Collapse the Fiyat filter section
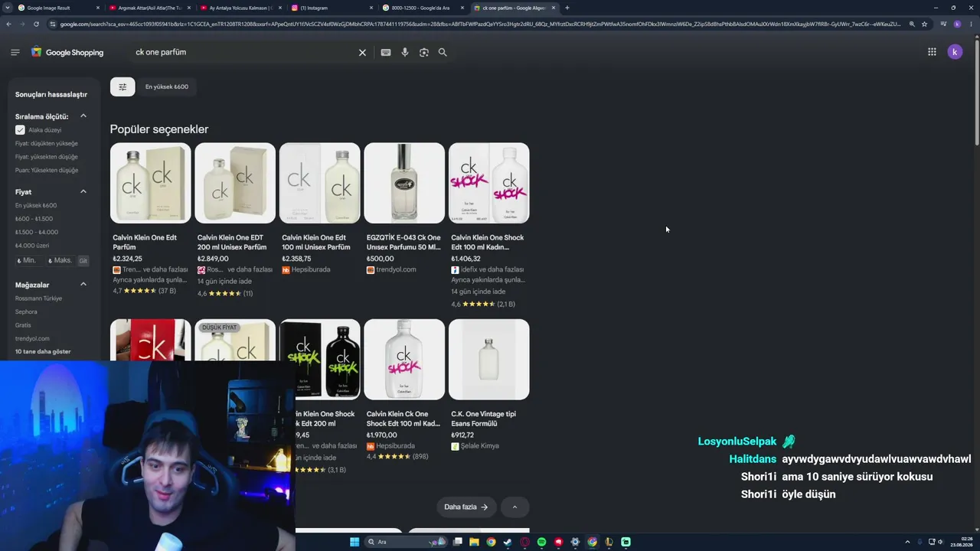The width and height of the screenshot is (980, 551). coord(83,191)
